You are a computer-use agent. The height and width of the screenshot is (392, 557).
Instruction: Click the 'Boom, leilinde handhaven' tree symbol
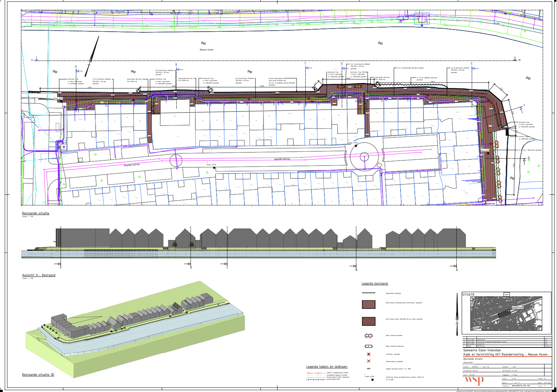(369, 346)
